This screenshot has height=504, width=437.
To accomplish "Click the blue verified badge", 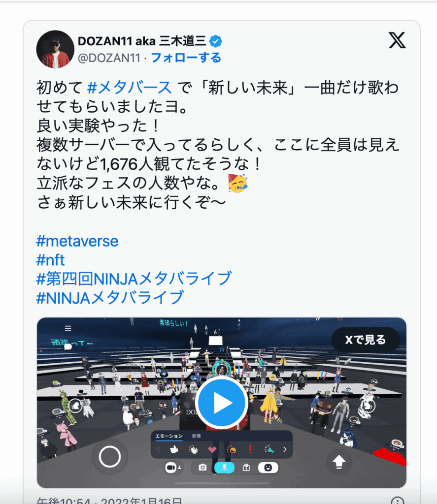I will pos(216,41).
